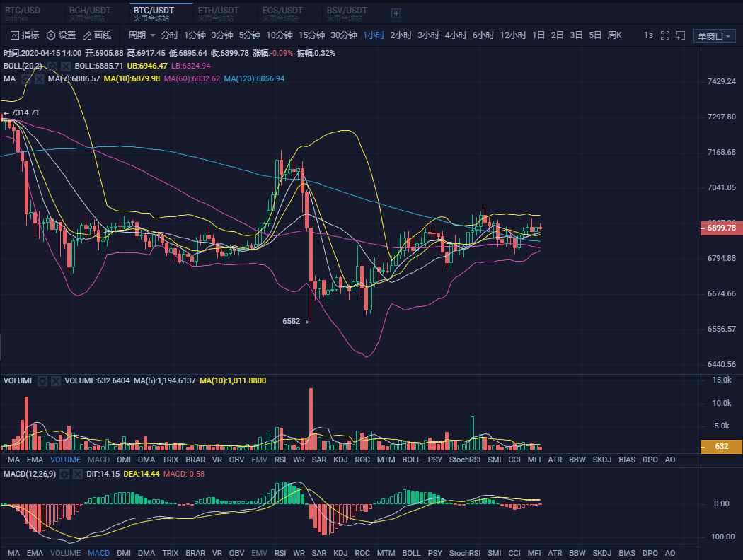Screen dimensions: 743x560
Task: Add a new trading pair tab
Action: click(x=396, y=13)
